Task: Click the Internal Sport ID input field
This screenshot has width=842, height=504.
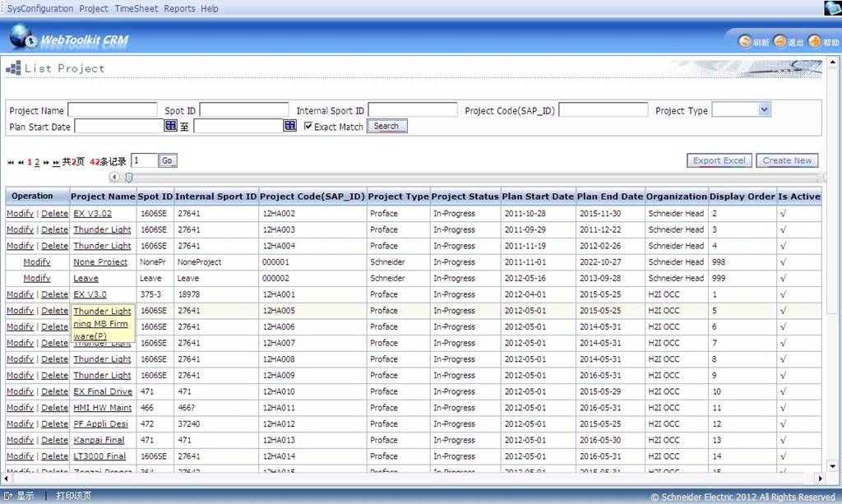Action: (413, 110)
